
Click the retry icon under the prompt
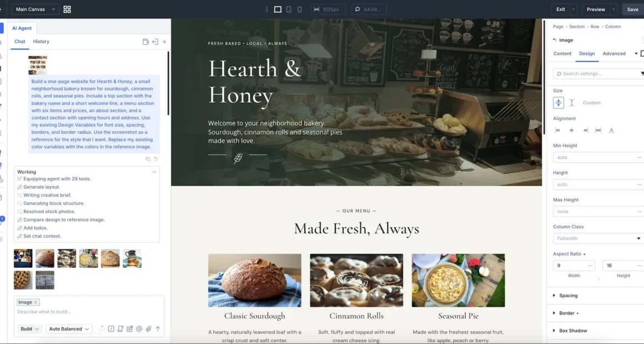coord(155,159)
